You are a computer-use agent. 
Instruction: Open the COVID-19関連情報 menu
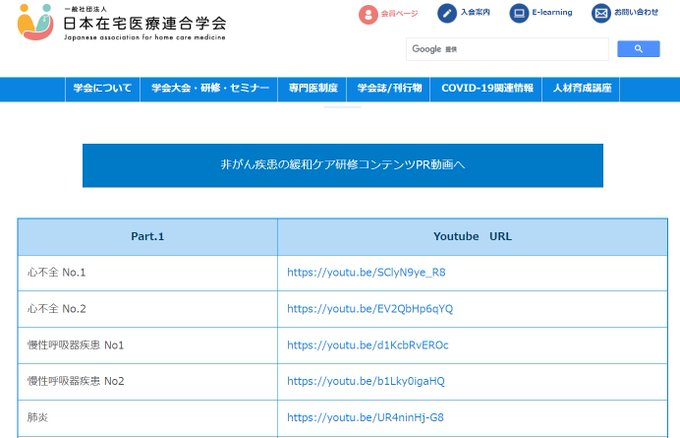487,89
